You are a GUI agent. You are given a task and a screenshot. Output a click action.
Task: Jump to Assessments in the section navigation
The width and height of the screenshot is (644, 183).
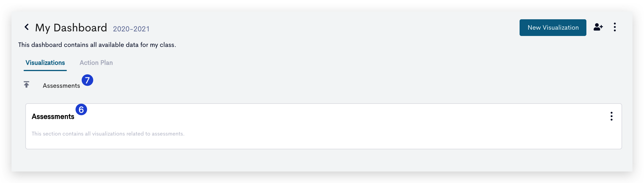click(x=61, y=86)
